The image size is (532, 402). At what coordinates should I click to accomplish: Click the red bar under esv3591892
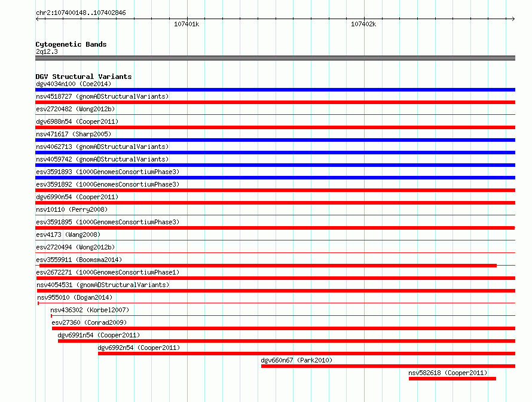[x=275, y=190]
